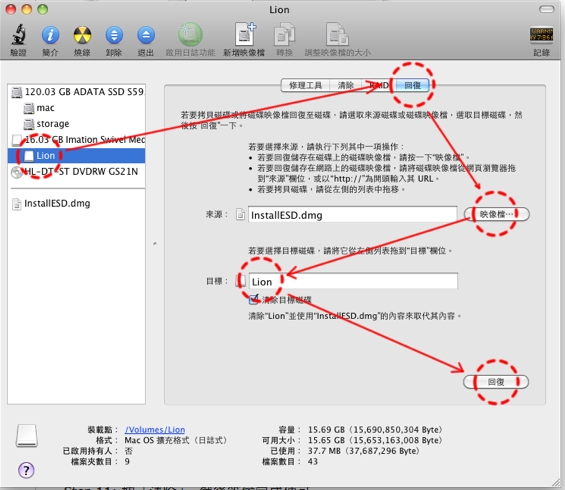
Task: Open the Info (簡介) toolbar icon
Action: [x=50, y=35]
